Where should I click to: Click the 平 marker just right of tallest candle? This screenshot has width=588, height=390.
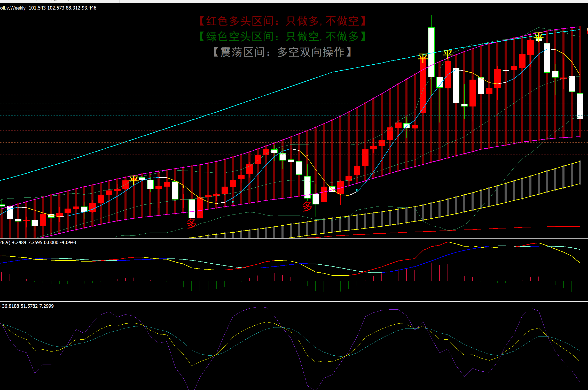[448, 54]
